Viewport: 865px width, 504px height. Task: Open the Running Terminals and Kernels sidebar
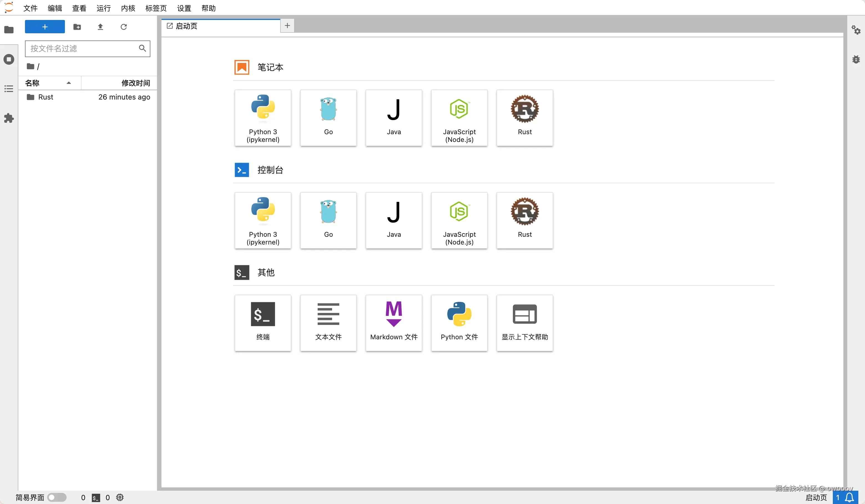[x=9, y=59]
